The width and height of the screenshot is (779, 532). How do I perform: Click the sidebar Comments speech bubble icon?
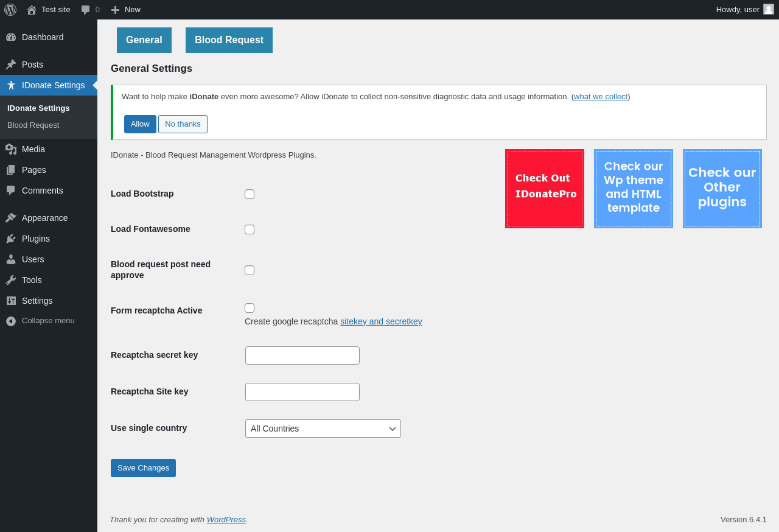click(x=11, y=191)
